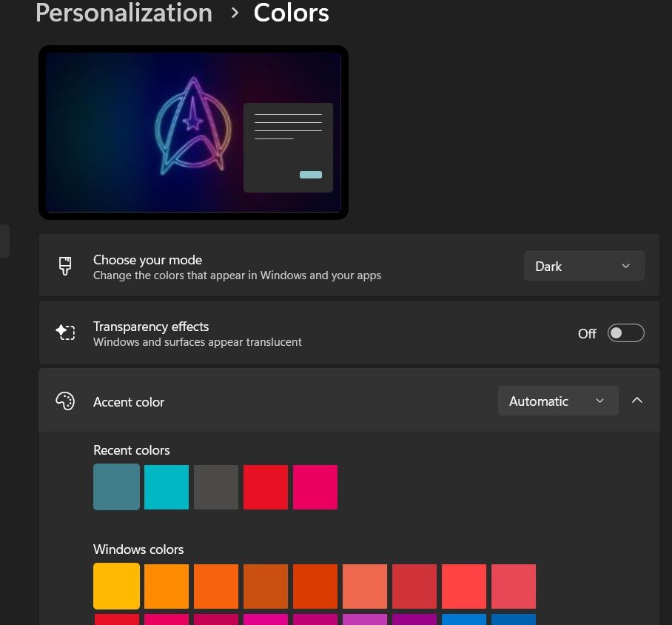Click the desktop preview thumbnail

pyautogui.click(x=192, y=133)
